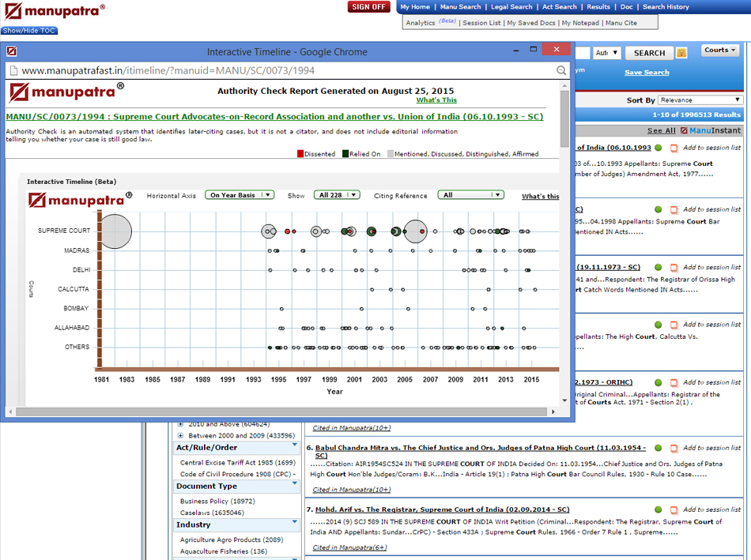The width and height of the screenshot is (751, 560).
Task: Click the green dot on the ORIHC result
Action: pos(658,382)
